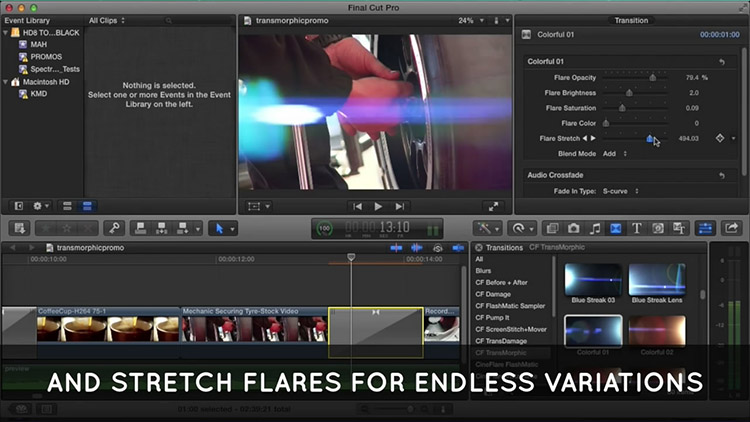Select the CF Pump It category

click(x=492, y=318)
